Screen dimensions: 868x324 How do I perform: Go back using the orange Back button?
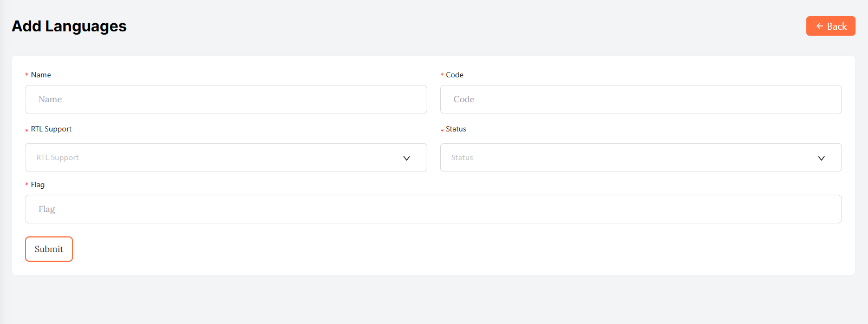831,26
